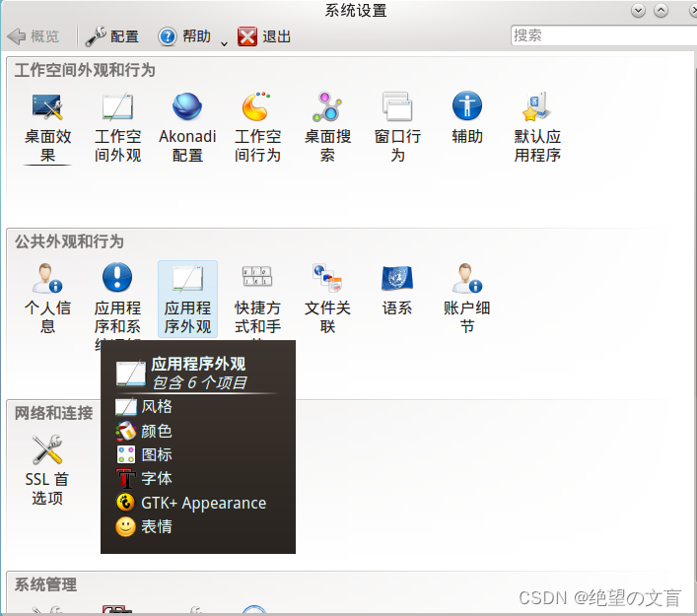The width and height of the screenshot is (697, 616).
Task: Click the 应用程序外观 popup header title
Action: pos(198,364)
